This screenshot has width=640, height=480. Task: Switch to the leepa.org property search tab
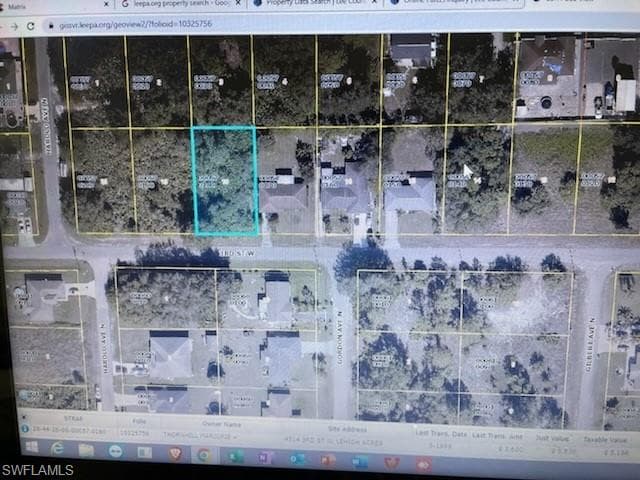pyautogui.click(x=178, y=4)
